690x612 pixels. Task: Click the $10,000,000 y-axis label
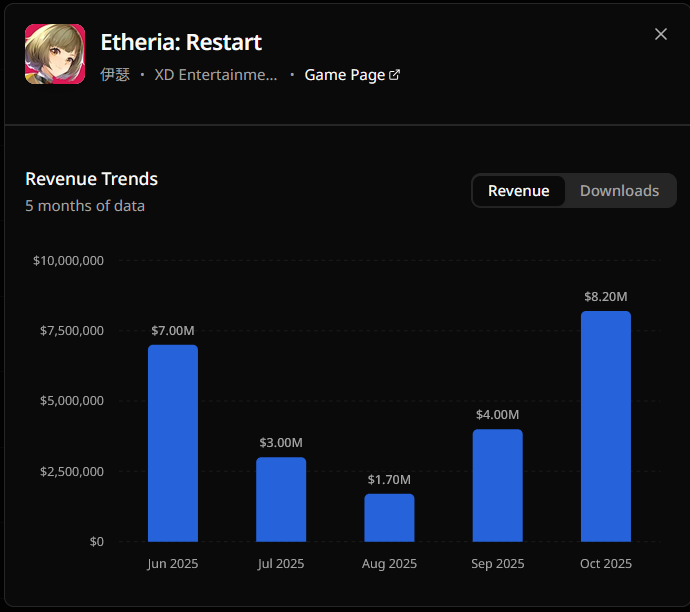69,261
